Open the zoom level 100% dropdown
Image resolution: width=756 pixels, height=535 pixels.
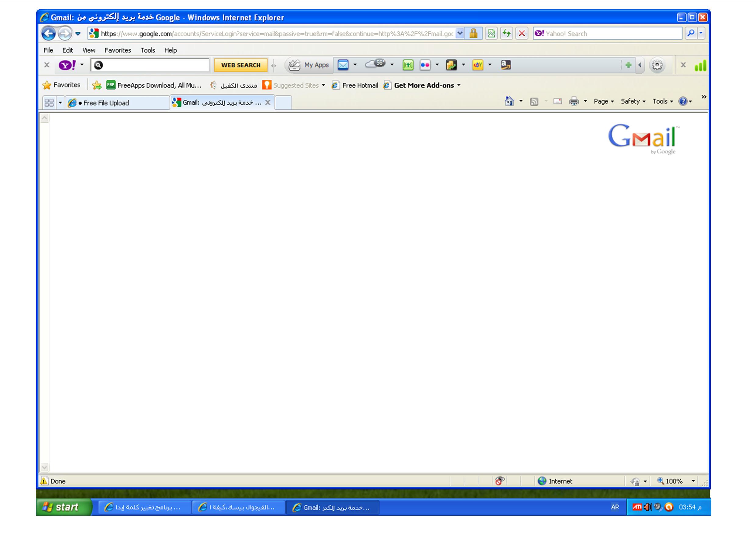coord(693,481)
